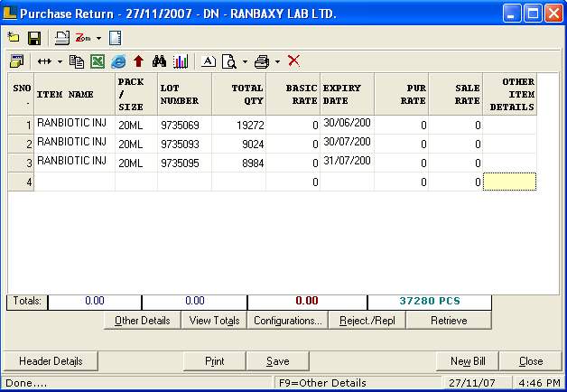Image resolution: width=567 pixels, height=392 pixels.
Task: Click the floppy disk save icon
Action: (x=34, y=38)
